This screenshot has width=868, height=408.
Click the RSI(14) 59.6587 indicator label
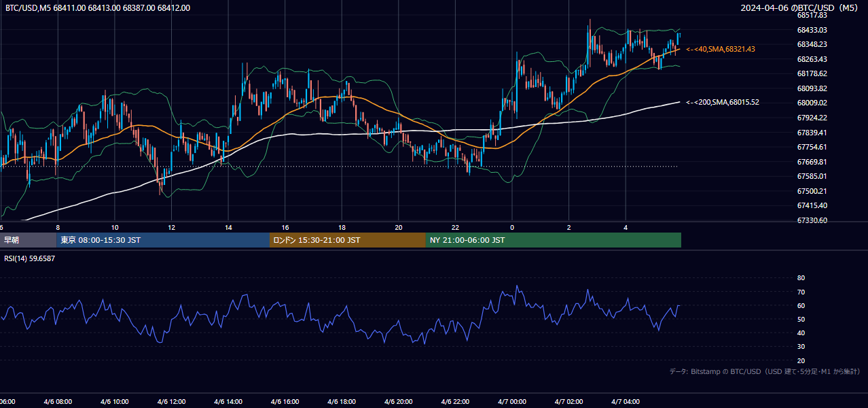click(x=30, y=258)
